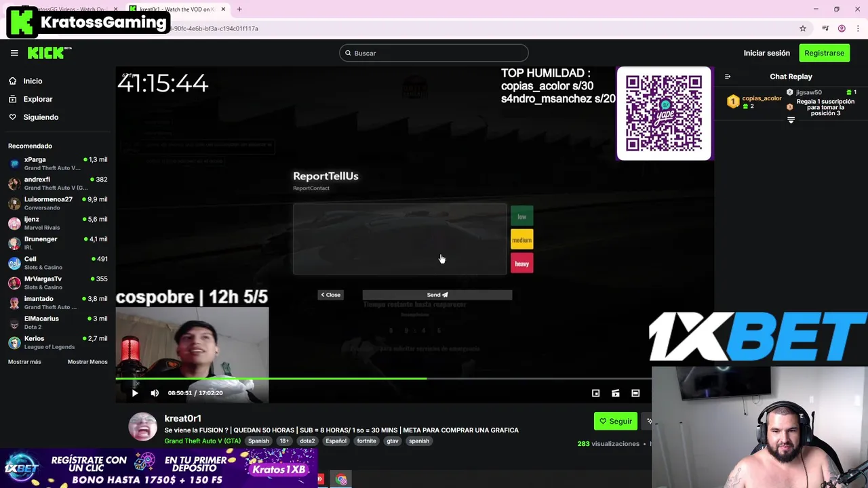
Task: Close the KratossGG Videos tab
Action: click(x=116, y=9)
